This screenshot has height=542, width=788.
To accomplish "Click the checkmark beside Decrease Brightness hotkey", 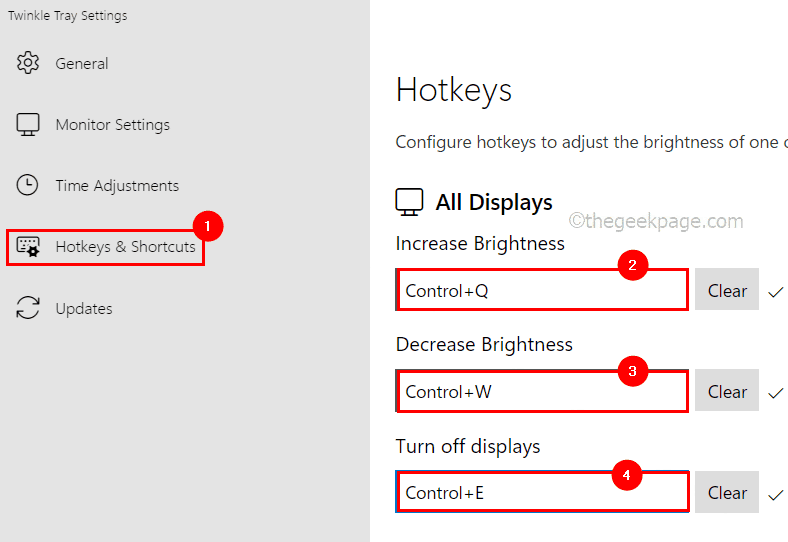I will [775, 393].
